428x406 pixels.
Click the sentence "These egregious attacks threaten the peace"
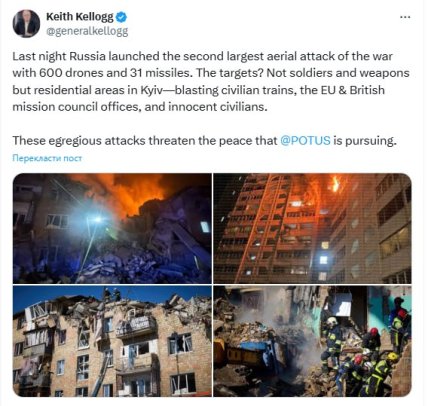tap(204, 140)
